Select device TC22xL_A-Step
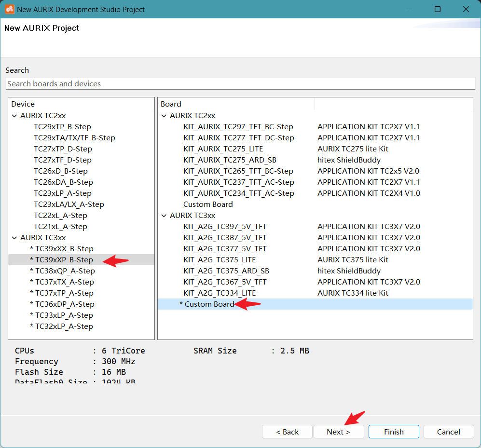 (60, 215)
